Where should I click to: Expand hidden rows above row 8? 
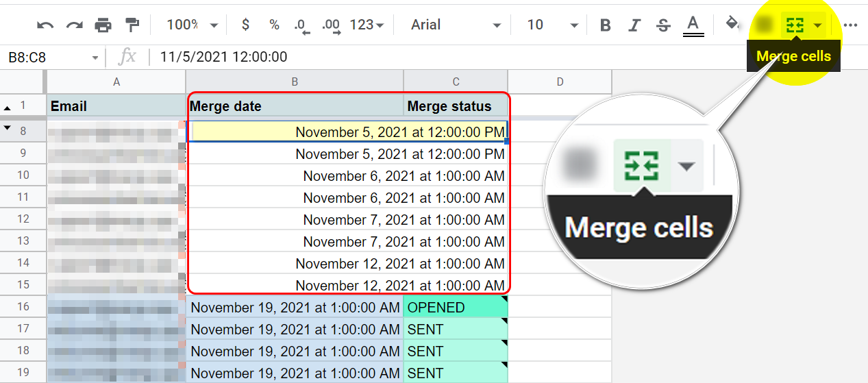[8, 128]
